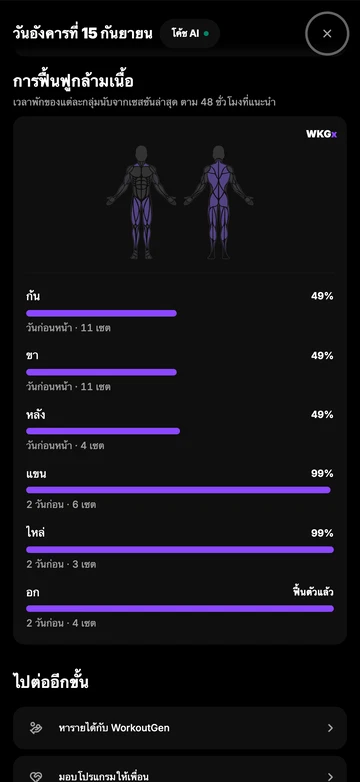Tap the WKGx logo
The image size is (360, 782).
[x=321, y=134]
